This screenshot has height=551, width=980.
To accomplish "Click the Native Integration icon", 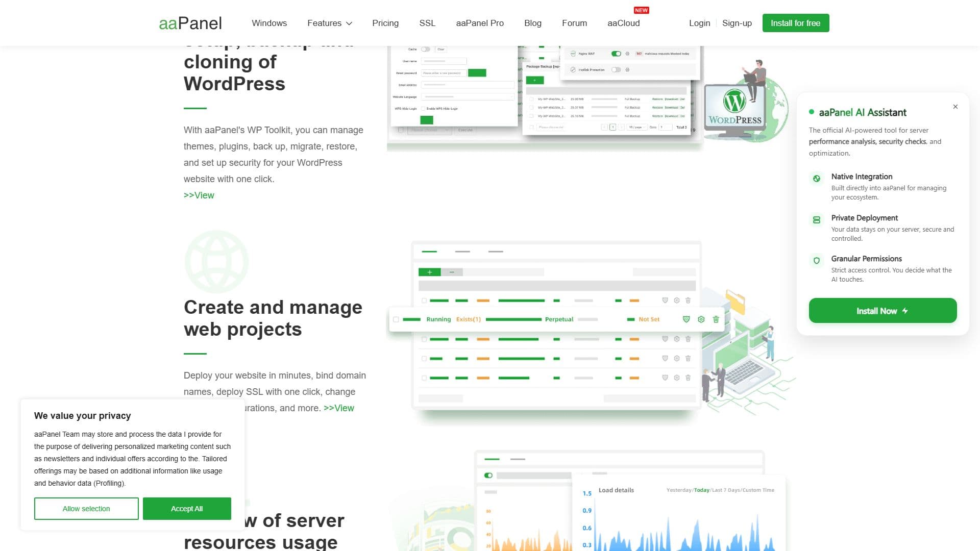I will [817, 179].
